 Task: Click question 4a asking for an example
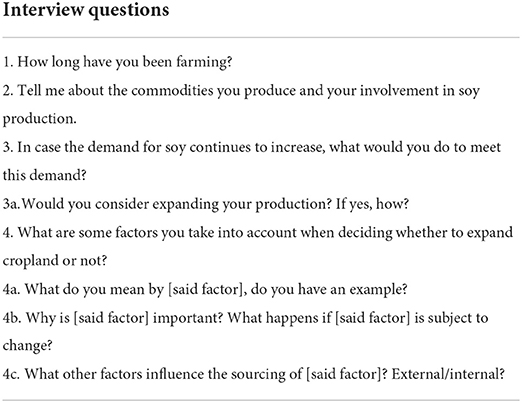tap(205, 289)
